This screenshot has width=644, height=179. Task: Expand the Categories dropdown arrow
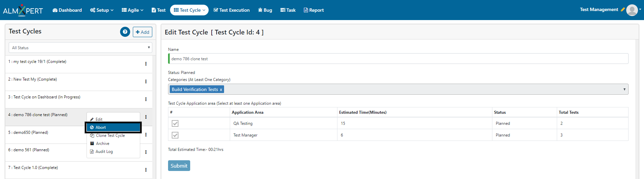624,89
